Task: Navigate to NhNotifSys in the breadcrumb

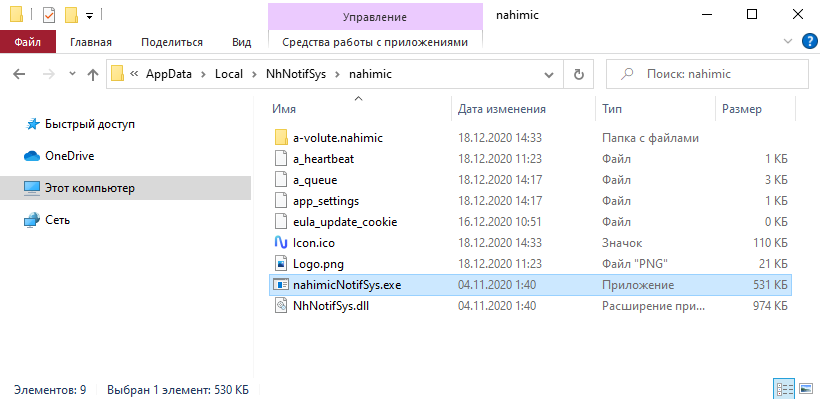Action: 295,74
